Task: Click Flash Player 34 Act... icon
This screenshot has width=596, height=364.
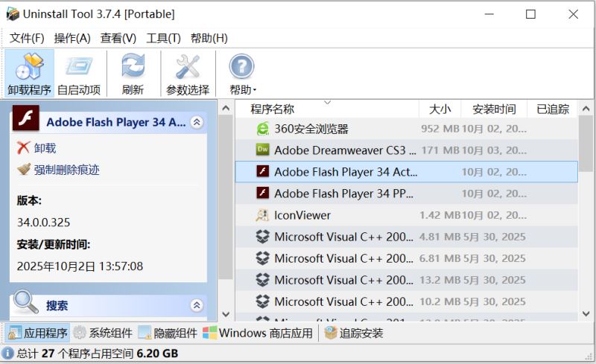Action: 263,171
